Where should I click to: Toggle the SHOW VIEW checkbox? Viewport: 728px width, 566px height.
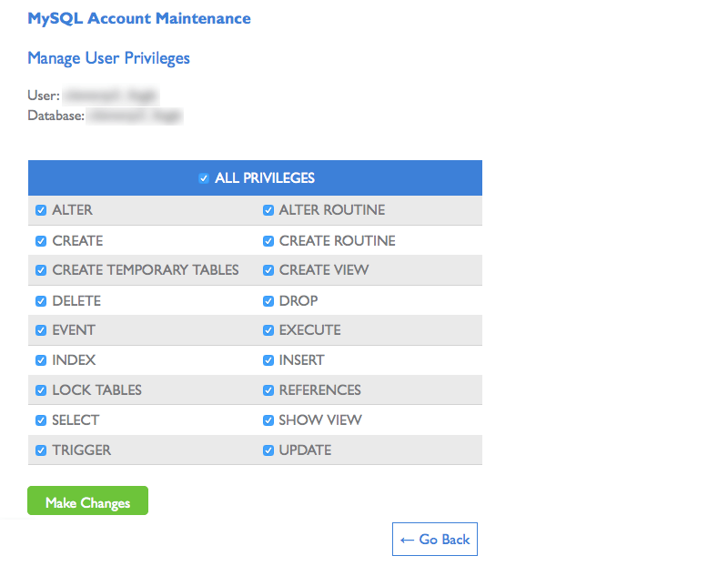click(268, 420)
